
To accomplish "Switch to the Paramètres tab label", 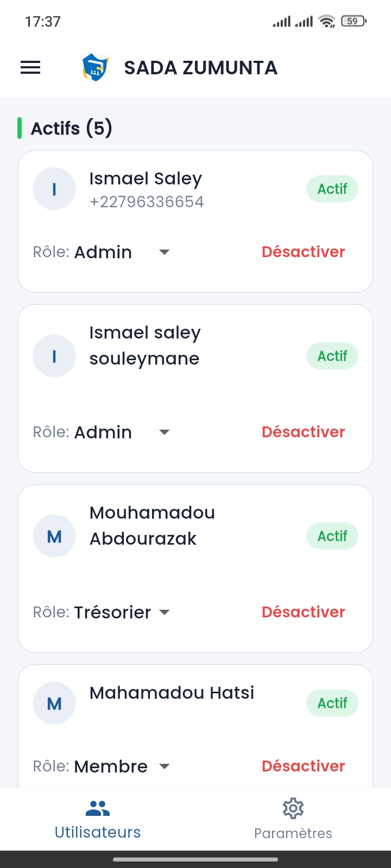I will 293,833.
